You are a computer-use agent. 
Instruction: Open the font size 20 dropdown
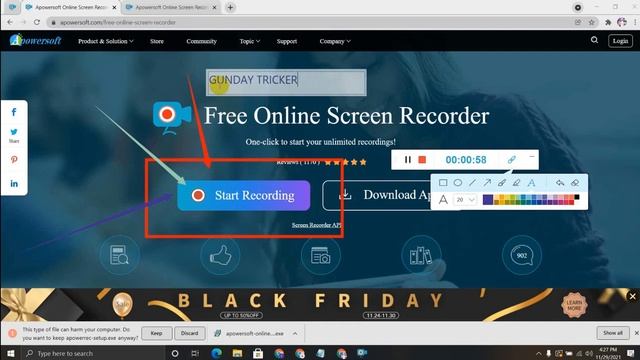(465, 200)
